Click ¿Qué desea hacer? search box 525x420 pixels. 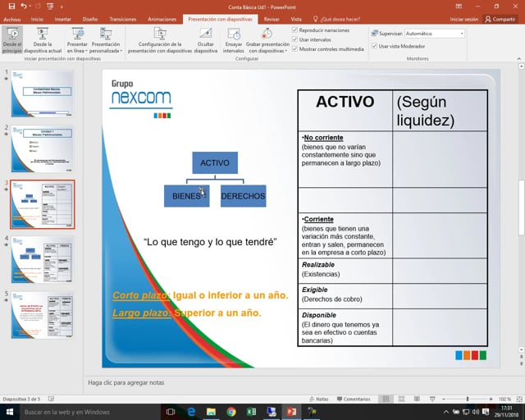336,19
